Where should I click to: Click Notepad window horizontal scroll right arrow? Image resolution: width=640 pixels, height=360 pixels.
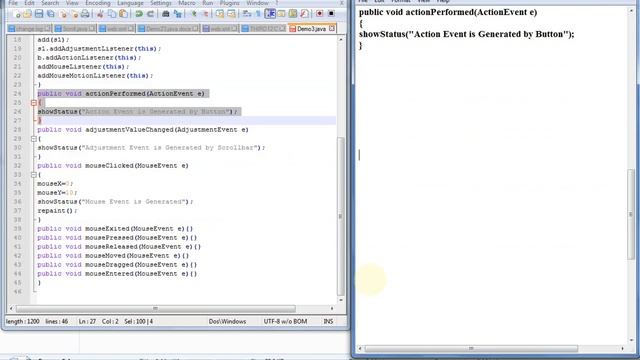[622, 349]
